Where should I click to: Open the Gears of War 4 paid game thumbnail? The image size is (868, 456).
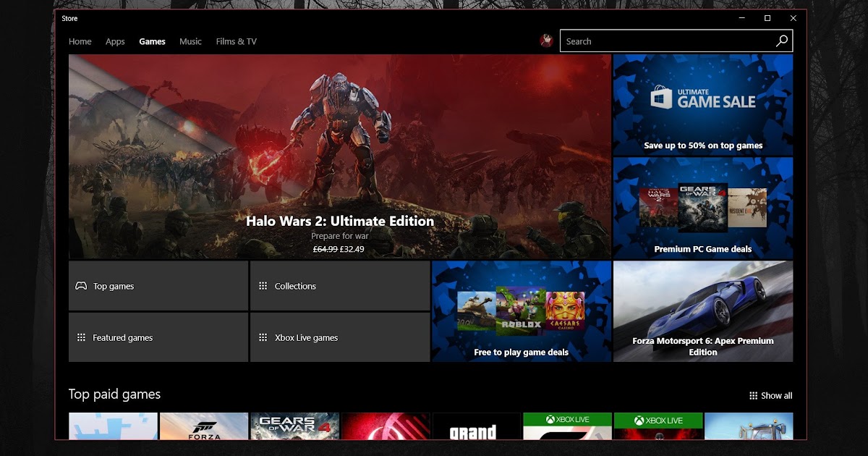(x=295, y=426)
